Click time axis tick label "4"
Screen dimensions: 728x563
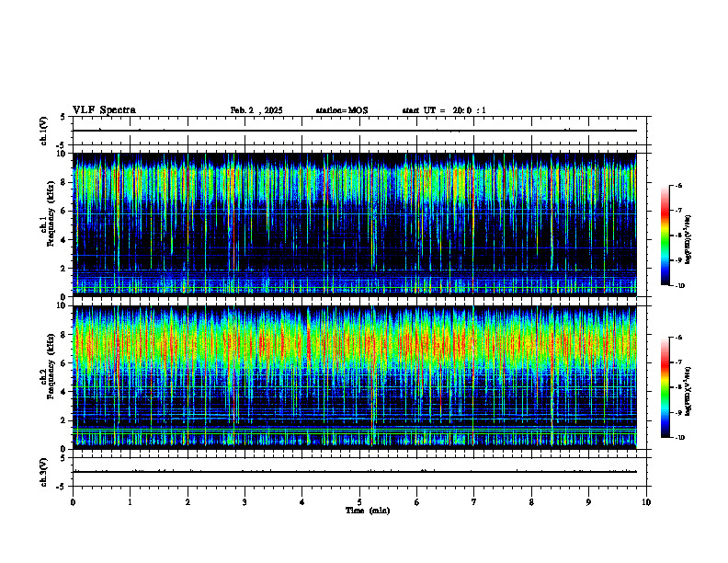pos(301,502)
